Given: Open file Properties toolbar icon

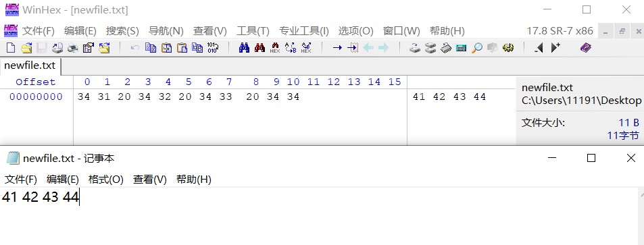Looking at the screenshot, I should [89, 48].
